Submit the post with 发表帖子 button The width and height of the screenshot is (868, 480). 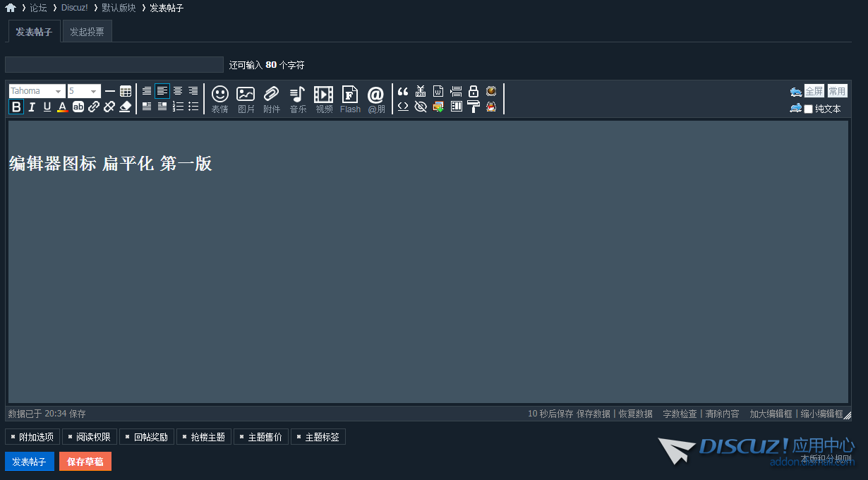[29, 461]
